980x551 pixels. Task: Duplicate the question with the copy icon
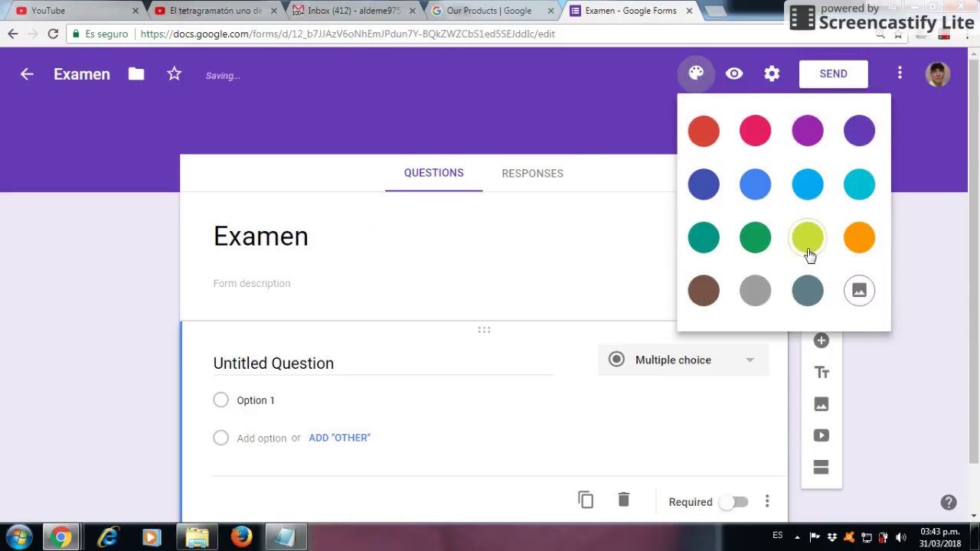click(586, 500)
